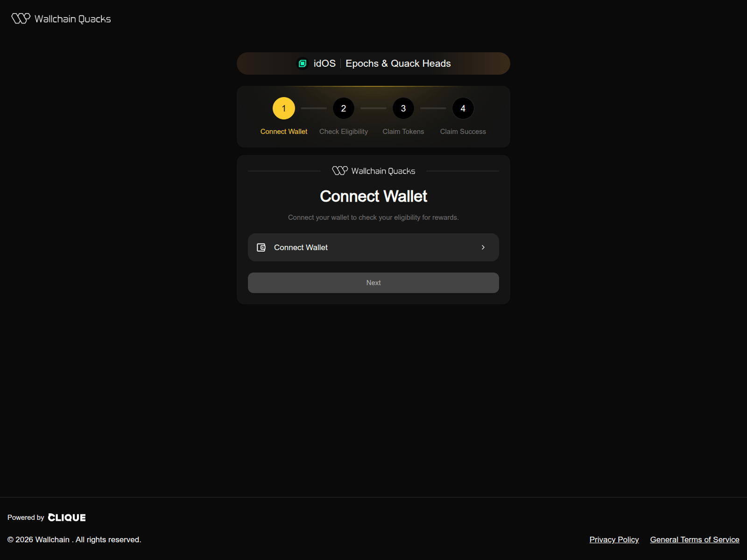Click the CLIQUE logo in the footer

[x=67, y=517]
